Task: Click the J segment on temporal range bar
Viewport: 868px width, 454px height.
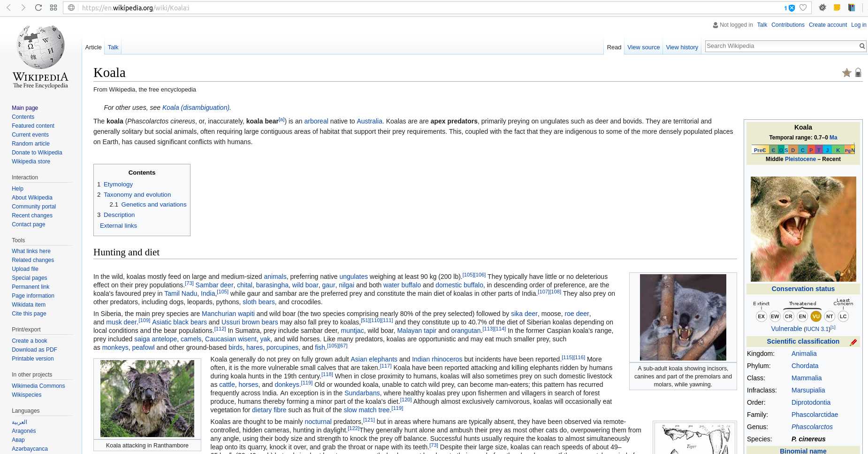Action: (x=828, y=149)
